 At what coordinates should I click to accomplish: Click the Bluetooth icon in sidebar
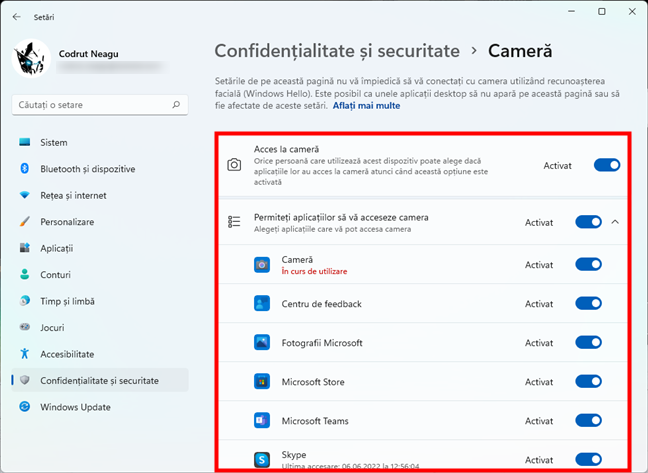click(x=25, y=169)
